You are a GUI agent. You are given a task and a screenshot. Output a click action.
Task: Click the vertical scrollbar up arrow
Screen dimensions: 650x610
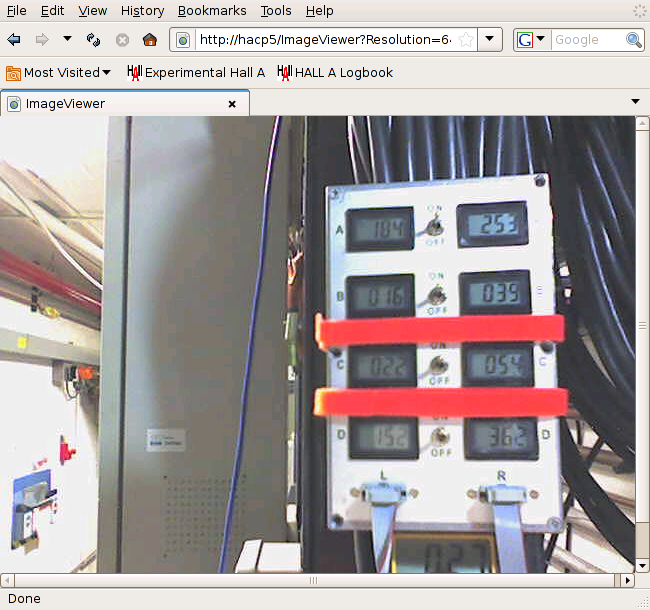tap(642, 123)
